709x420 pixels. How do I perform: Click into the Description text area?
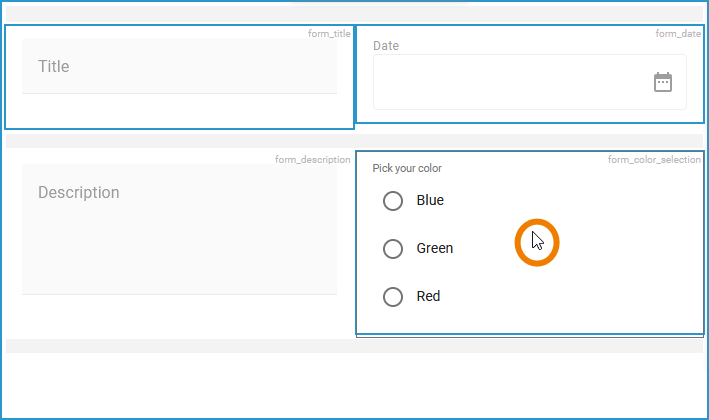tap(179, 229)
